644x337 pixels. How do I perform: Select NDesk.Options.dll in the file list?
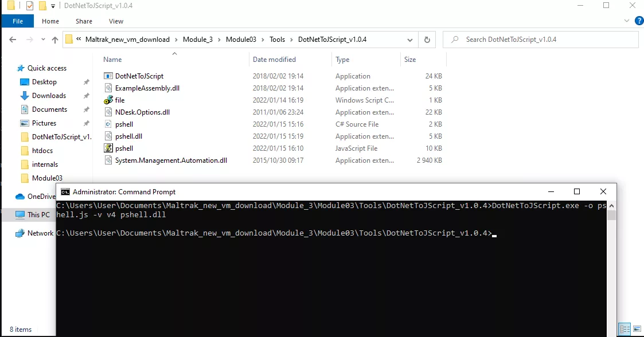[x=141, y=112]
